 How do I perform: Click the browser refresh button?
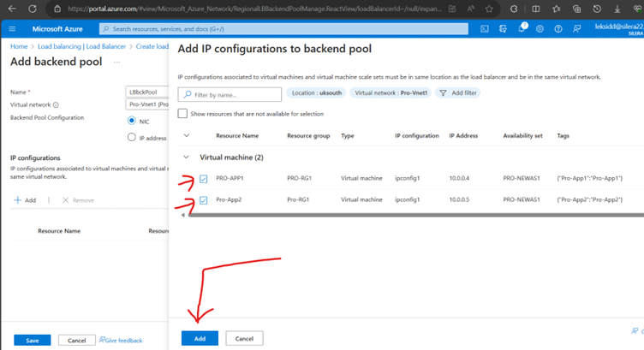[33, 9]
